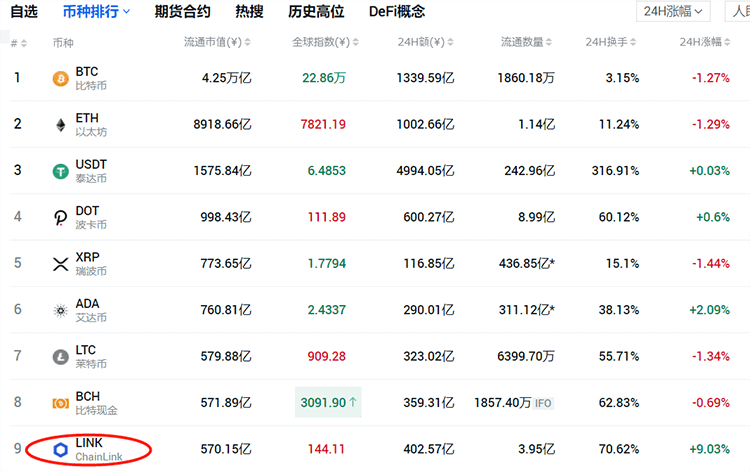Click USDT global index 6.4853
The width and height of the screenshot is (750, 471).
326,171
